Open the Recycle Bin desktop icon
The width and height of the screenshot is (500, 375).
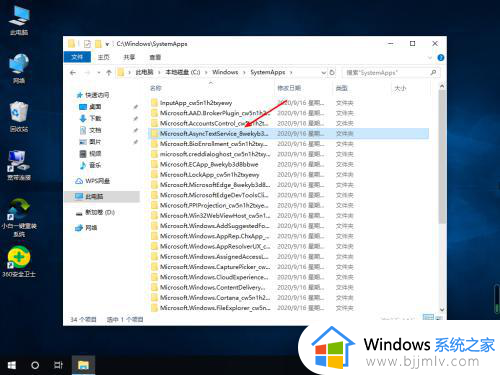tap(19, 117)
